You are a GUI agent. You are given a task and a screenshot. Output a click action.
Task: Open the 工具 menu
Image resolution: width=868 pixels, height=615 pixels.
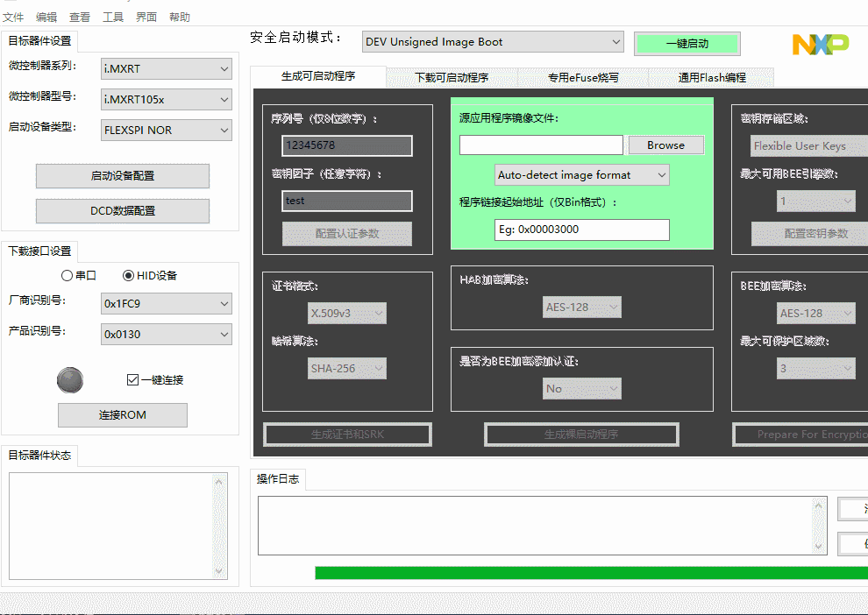[x=113, y=18]
